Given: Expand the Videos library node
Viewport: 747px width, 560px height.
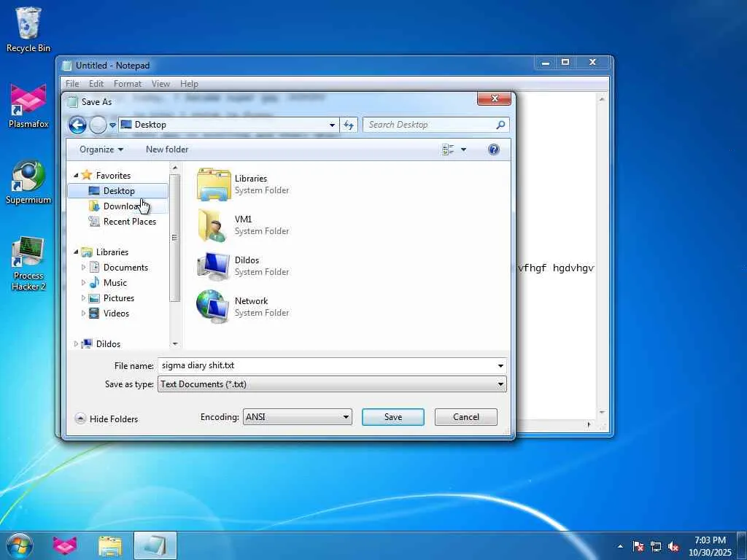Looking at the screenshot, I should (x=83, y=313).
